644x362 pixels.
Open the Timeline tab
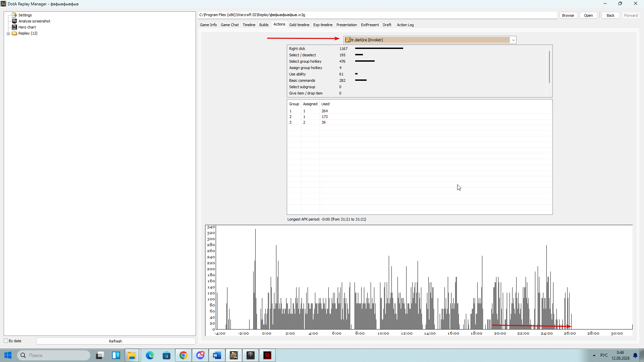249,25
